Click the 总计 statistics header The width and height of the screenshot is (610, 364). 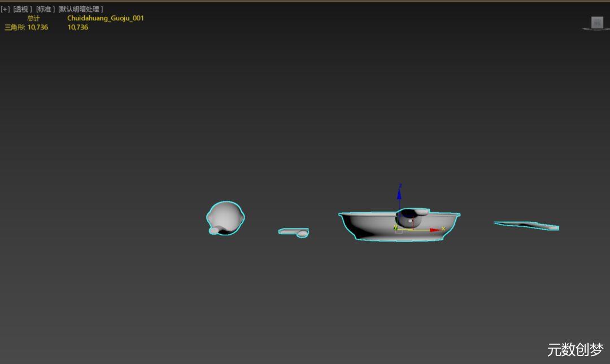pos(33,18)
